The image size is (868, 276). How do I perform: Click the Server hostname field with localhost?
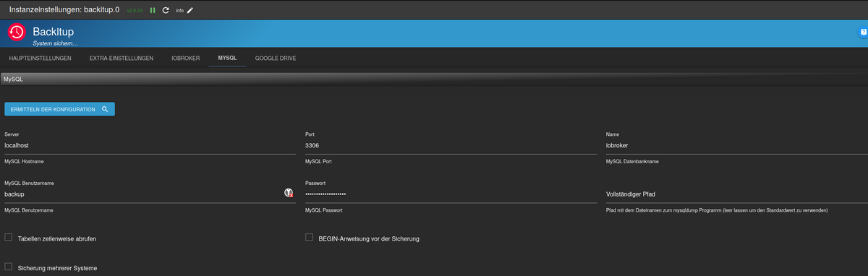tap(150, 145)
